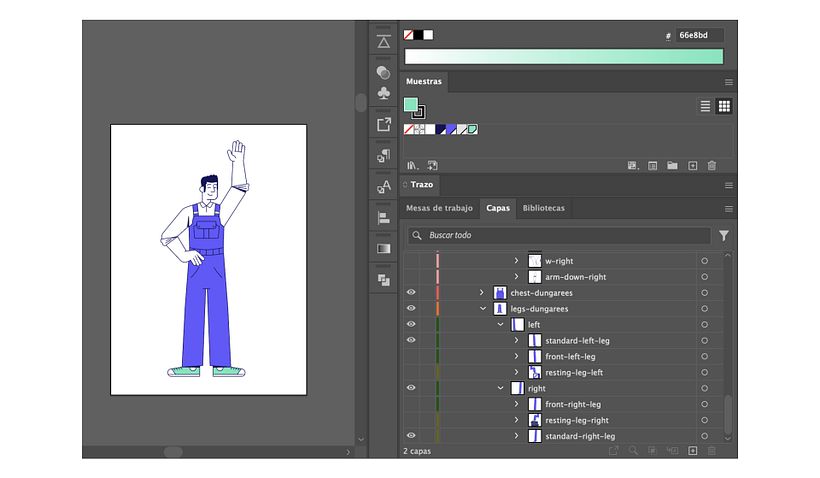Click the export selection icon in Capas footer
Viewport: 820px width, 478px height.
point(613,451)
